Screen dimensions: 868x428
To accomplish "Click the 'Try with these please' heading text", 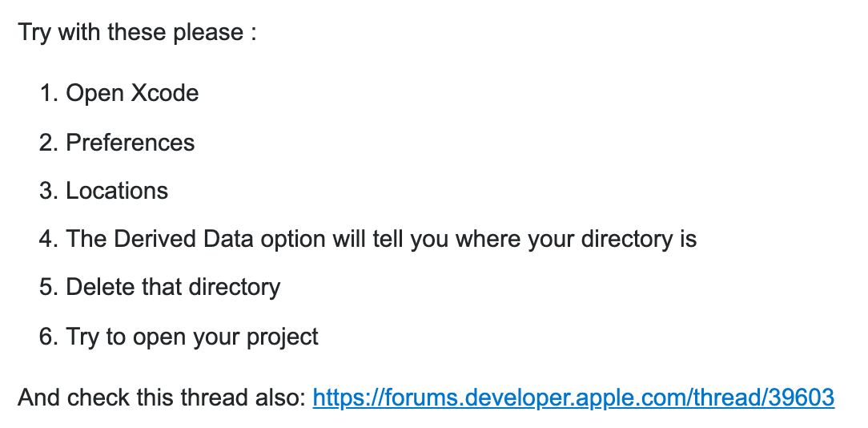I will point(137,32).
